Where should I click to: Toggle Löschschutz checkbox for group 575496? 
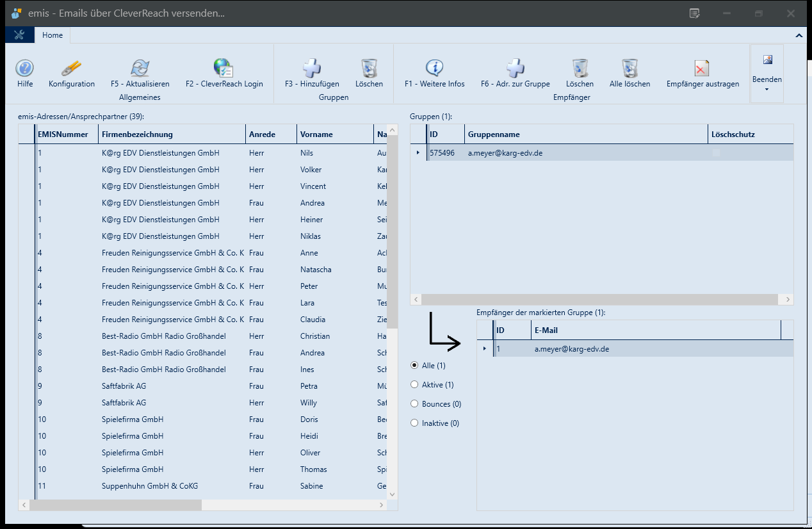pos(716,153)
